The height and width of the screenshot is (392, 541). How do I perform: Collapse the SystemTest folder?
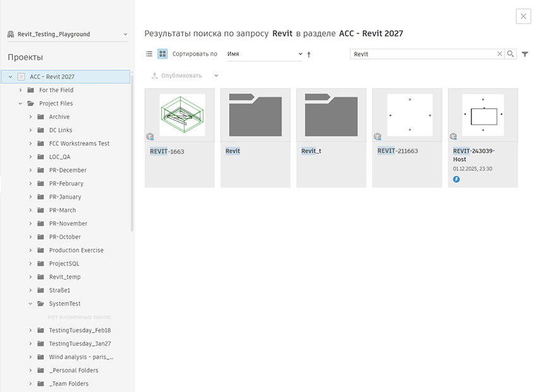30,303
